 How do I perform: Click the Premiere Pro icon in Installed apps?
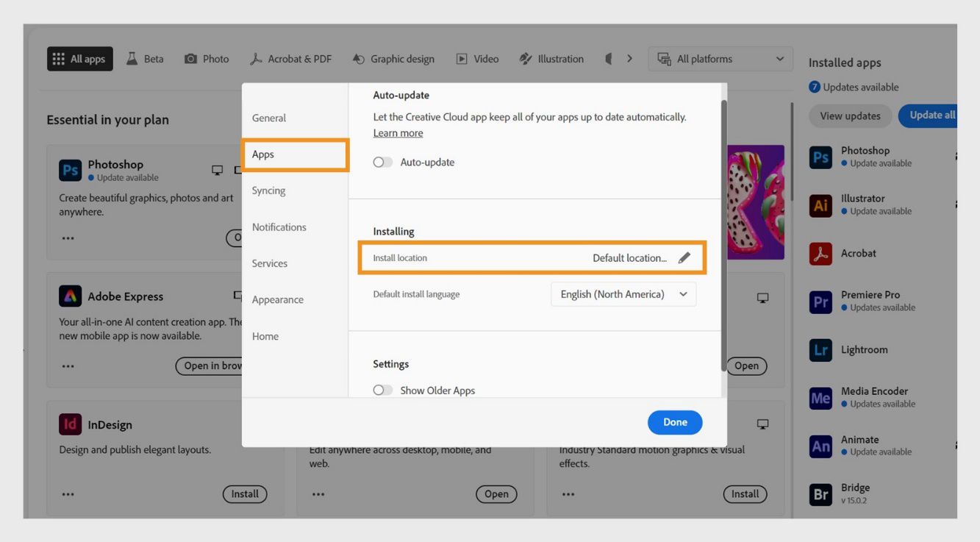[820, 302]
